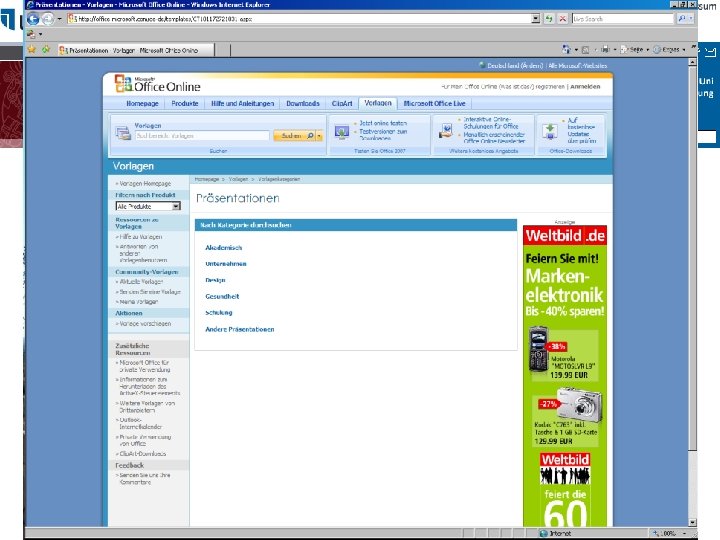Viewport: 720px width, 540px height.
Task: Select the Präsentationen - Vorlagen browser tab
Action: tap(135, 50)
